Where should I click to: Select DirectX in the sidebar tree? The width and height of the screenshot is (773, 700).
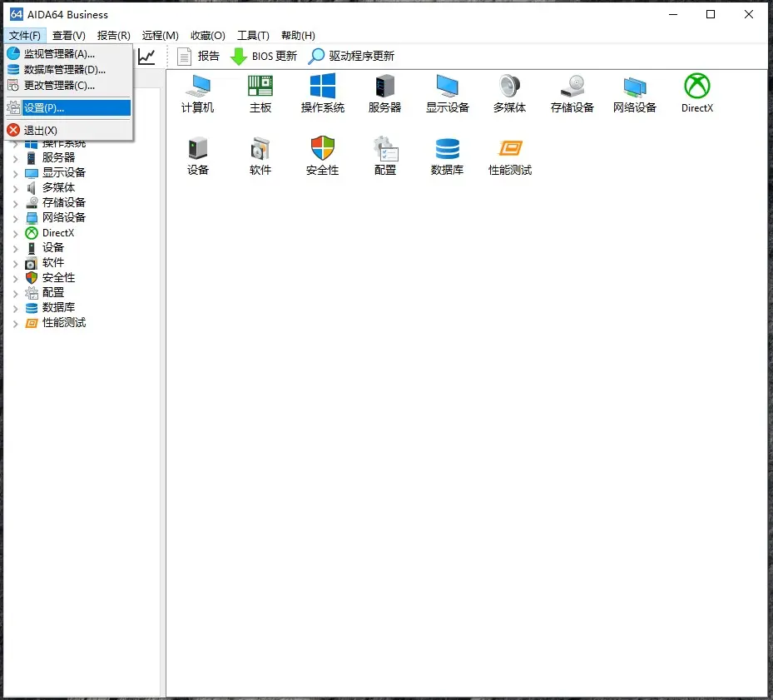(x=58, y=233)
